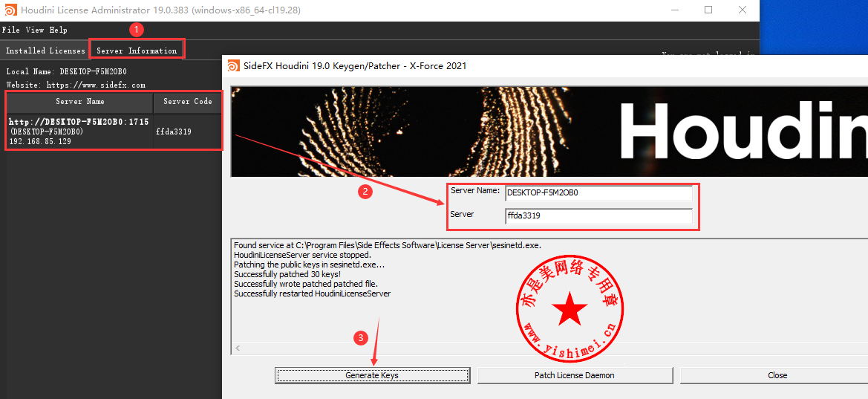Click the Server Name input field
This screenshot has height=399, width=868.
(598, 193)
